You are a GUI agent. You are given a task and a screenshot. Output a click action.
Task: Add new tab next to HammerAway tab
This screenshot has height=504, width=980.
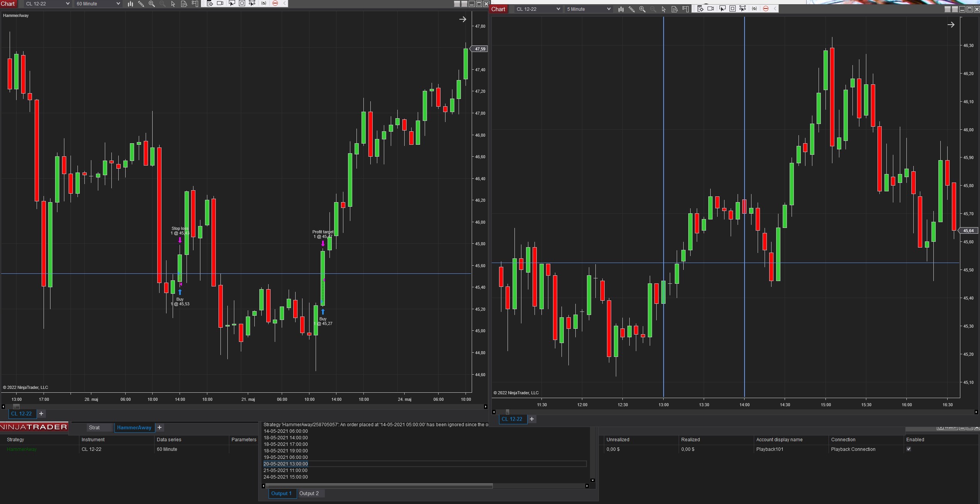(160, 427)
